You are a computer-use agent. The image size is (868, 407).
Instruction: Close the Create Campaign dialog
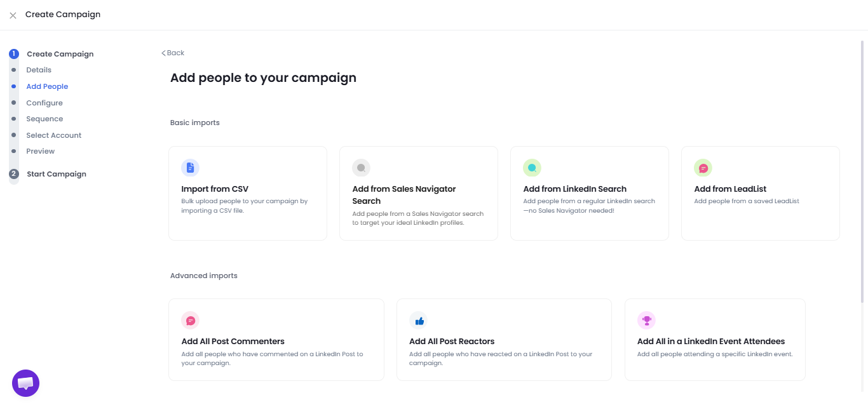click(x=12, y=14)
